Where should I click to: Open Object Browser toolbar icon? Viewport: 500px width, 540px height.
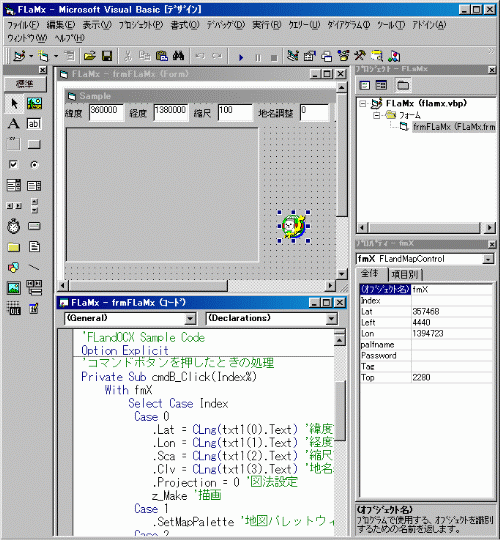point(343,56)
